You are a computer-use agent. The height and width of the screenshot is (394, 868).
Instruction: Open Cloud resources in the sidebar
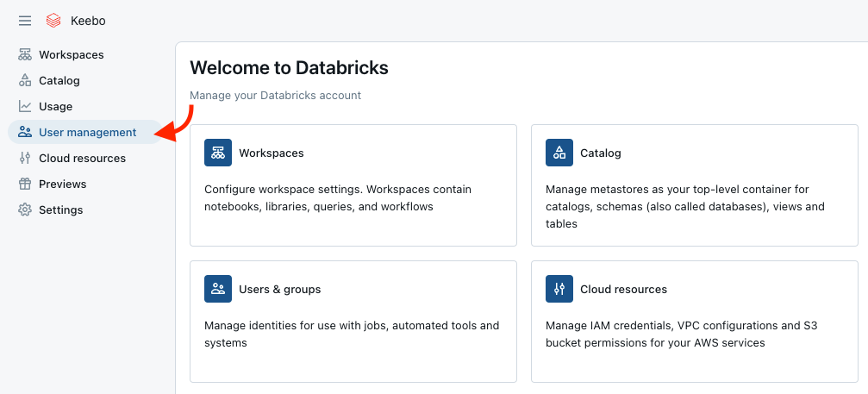point(83,159)
